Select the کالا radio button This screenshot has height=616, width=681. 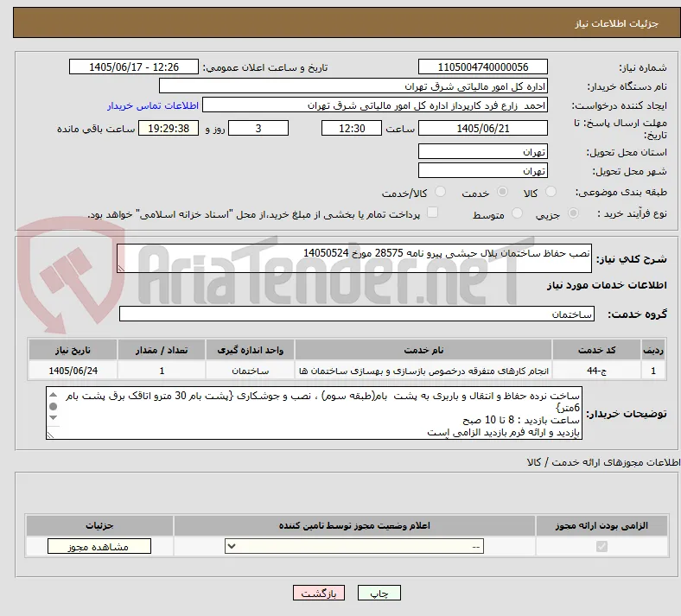tap(551, 192)
